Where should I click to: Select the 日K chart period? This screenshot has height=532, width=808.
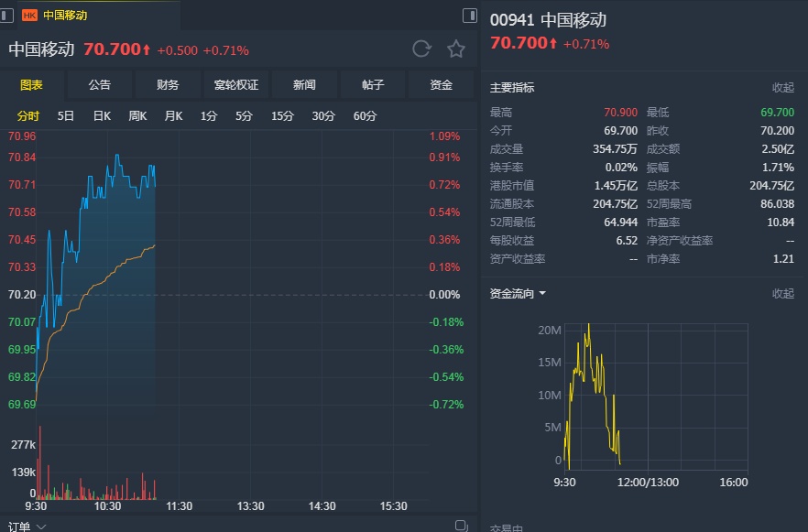[x=102, y=116]
